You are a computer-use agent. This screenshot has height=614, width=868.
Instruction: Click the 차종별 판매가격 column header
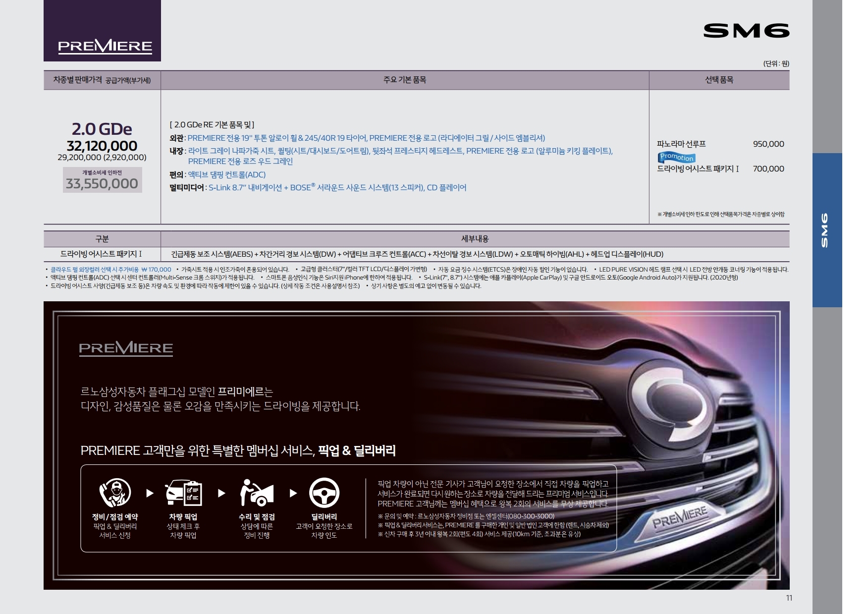click(102, 80)
